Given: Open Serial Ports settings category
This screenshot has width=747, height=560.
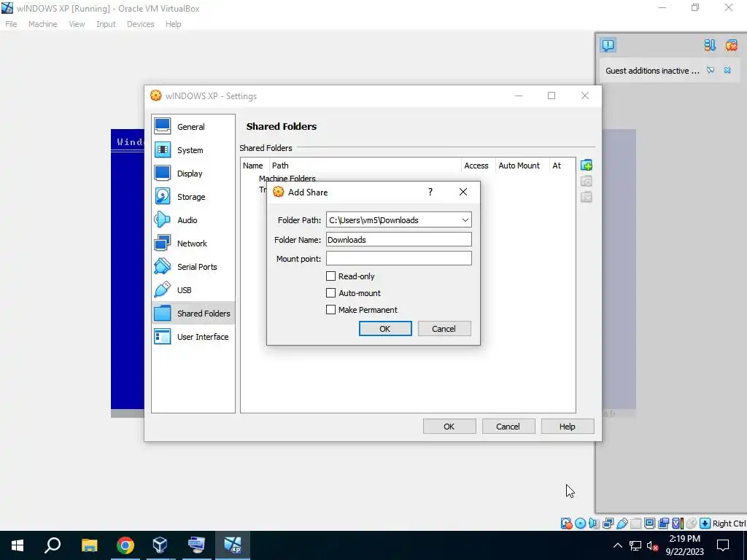Looking at the screenshot, I should [193, 267].
